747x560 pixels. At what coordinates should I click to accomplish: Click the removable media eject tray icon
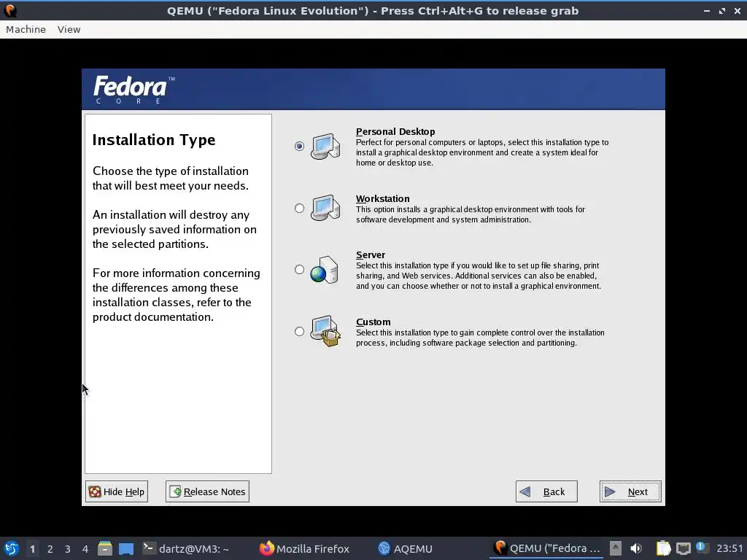(x=616, y=548)
